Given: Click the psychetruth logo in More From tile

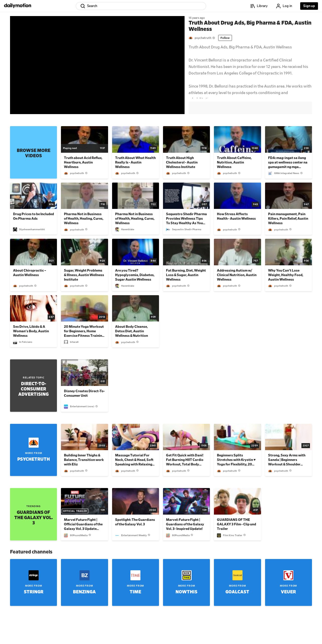Looking at the screenshot, I should pos(34,443).
